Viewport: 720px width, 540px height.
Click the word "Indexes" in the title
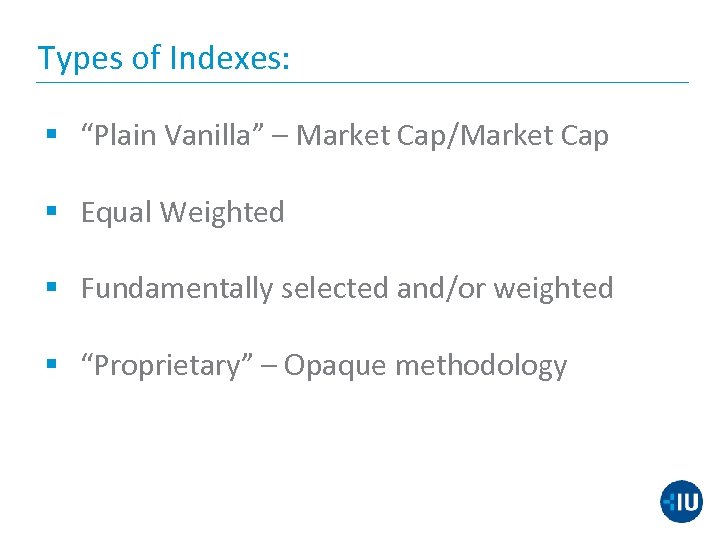pyautogui.click(x=229, y=58)
